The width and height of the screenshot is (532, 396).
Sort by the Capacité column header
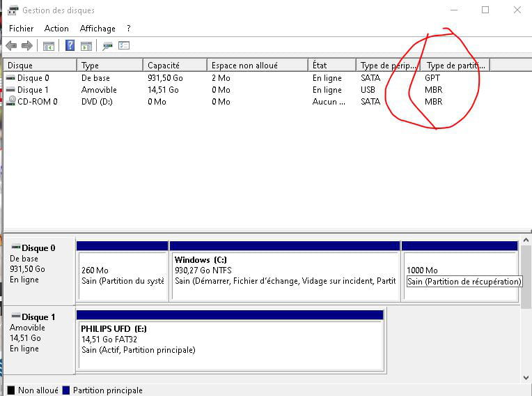click(x=174, y=65)
